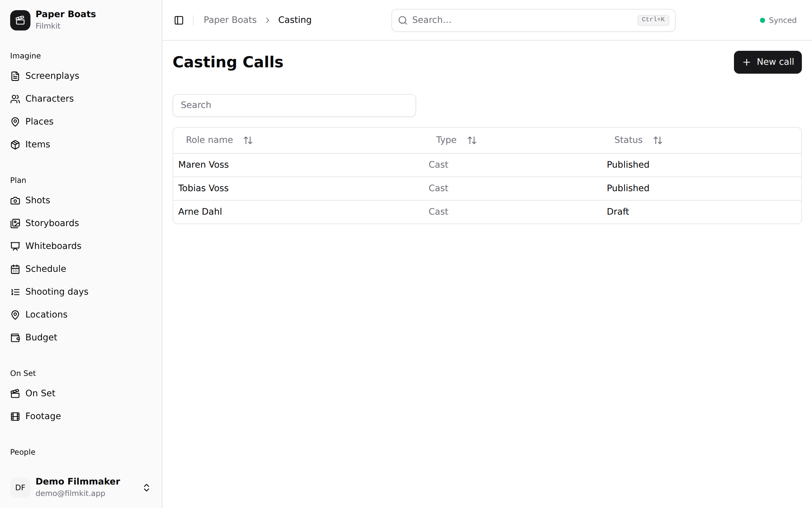Image resolution: width=812 pixels, height=508 pixels.
Task: Click the green Synced status dot
Action: pyautogui.click(x=762, y=20)
